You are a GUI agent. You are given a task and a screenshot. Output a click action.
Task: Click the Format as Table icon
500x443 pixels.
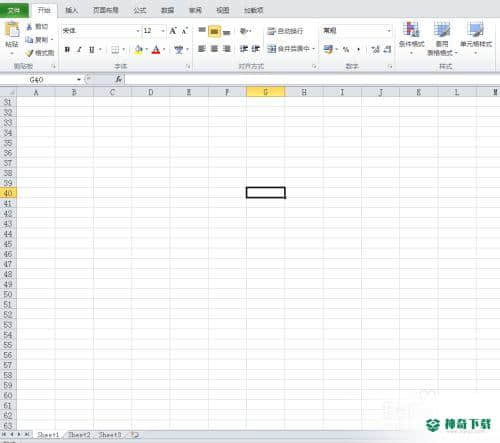tap(442, 29)
